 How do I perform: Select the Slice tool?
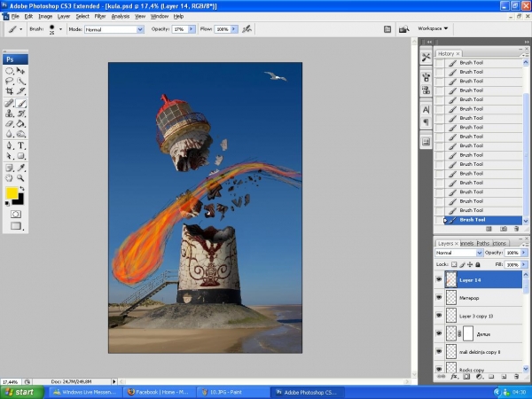coord(20,91)
